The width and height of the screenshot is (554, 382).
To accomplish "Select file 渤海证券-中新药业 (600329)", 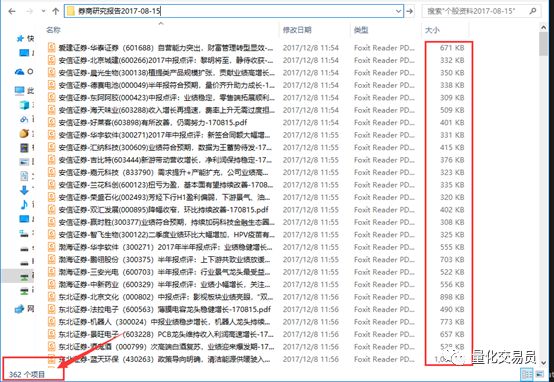I will (x=165, y=284).
